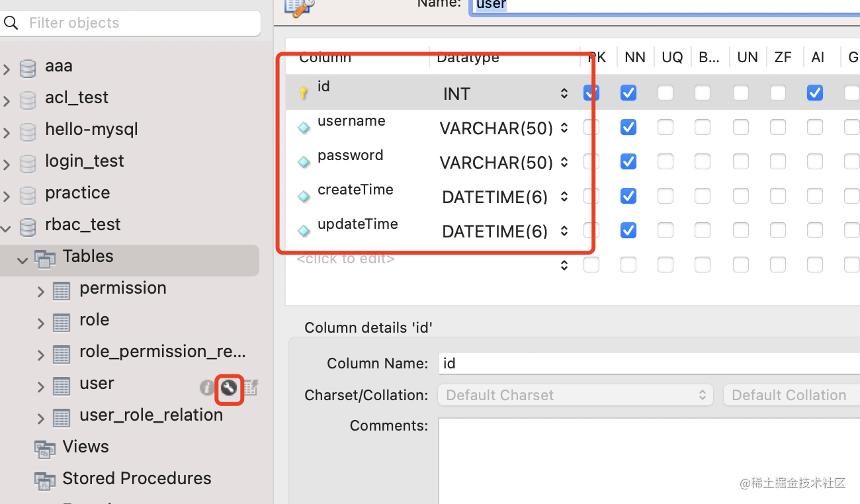Open the Default Charset dropdown
This screenshot has width=860, height=504.
click(575, 396)
